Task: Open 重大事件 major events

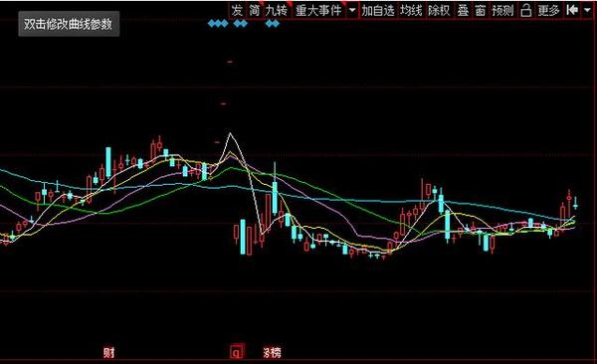Action: pyautogui.click(x=318, y=10)
